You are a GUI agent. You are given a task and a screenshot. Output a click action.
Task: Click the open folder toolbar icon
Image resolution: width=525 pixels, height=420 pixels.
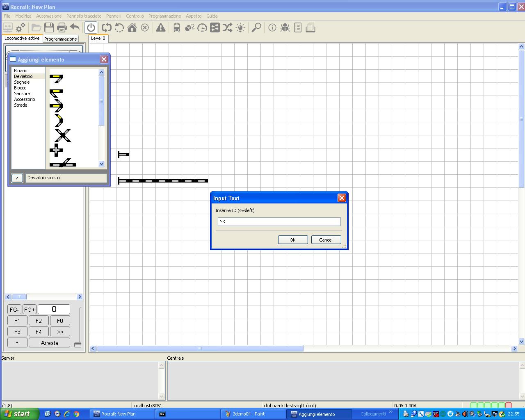36,28
